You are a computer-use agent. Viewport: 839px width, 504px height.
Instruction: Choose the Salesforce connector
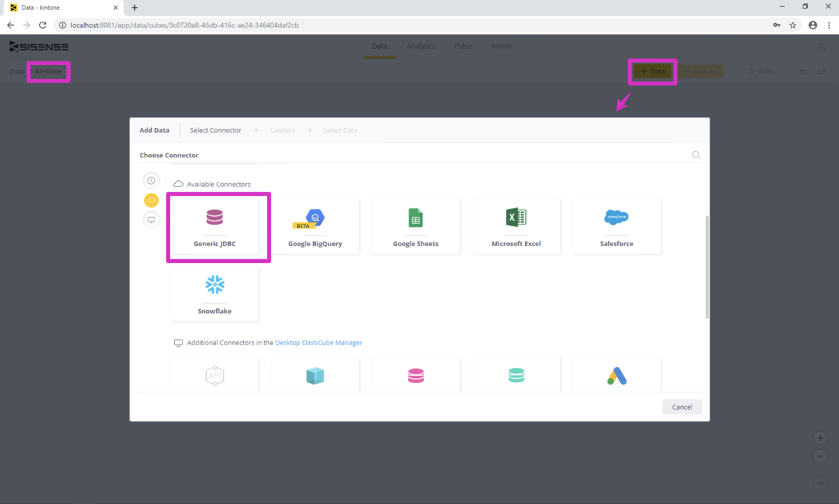click(x=617, y=226)
